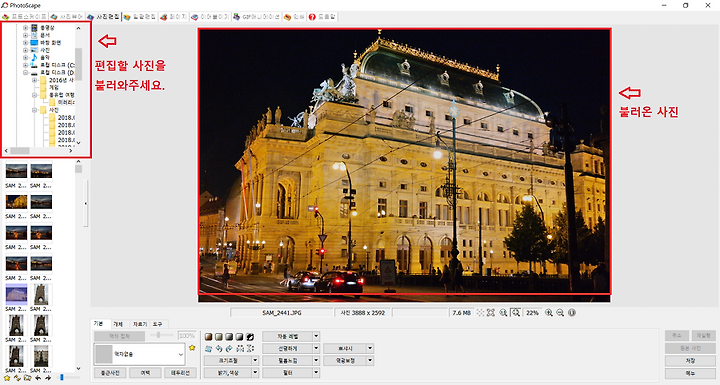This screenshot has height=385, width=720.
Task: Click the 테두리선 border line button
Action: (180, 373)
